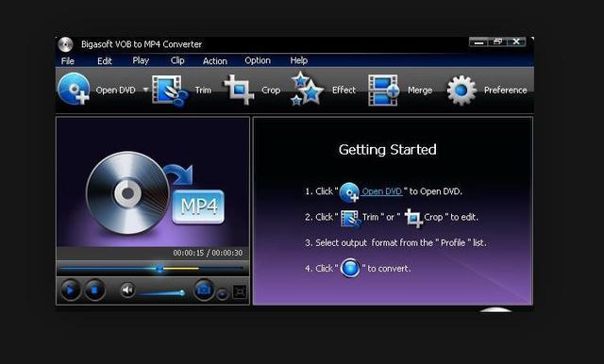Select the Trim filmstrip scissors icon in toolbar
This screenshot has width=604, height=364.
(170, 90)
